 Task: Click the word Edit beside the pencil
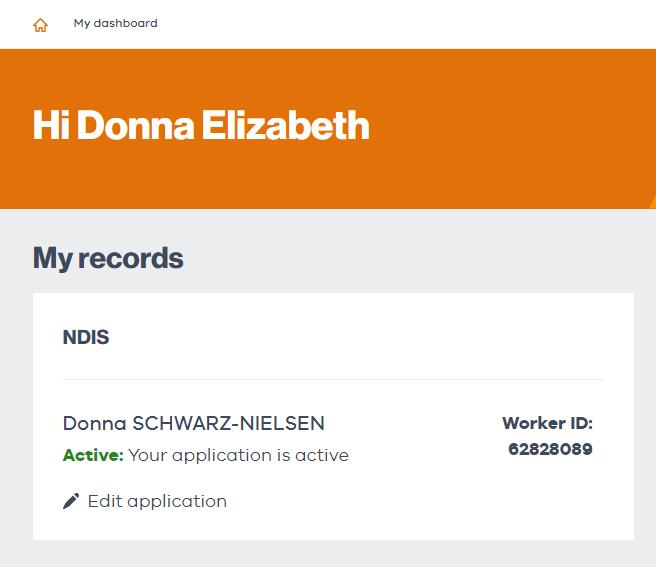pyautogui.click(x=103, y=501)
